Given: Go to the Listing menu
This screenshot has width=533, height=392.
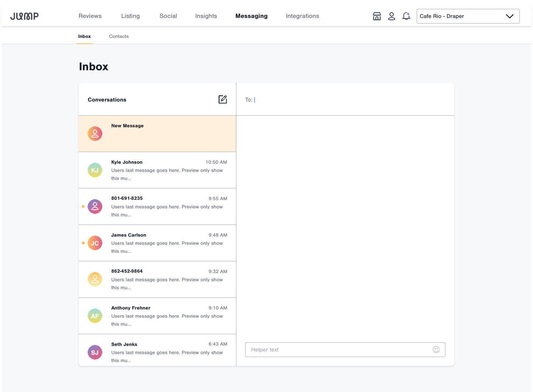Looking at the screenshot, I should (x=131, y=16).
